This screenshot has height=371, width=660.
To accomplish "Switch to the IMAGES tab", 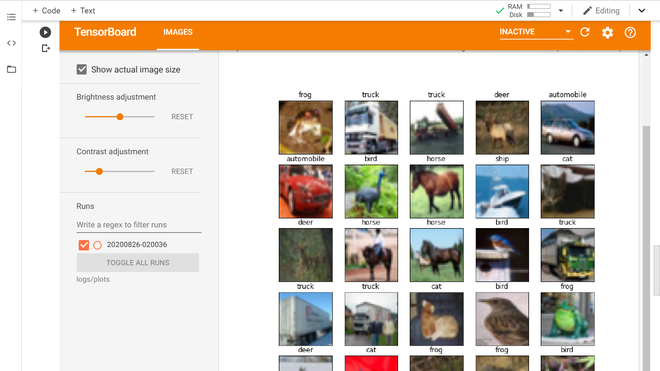I will point(178,32).
